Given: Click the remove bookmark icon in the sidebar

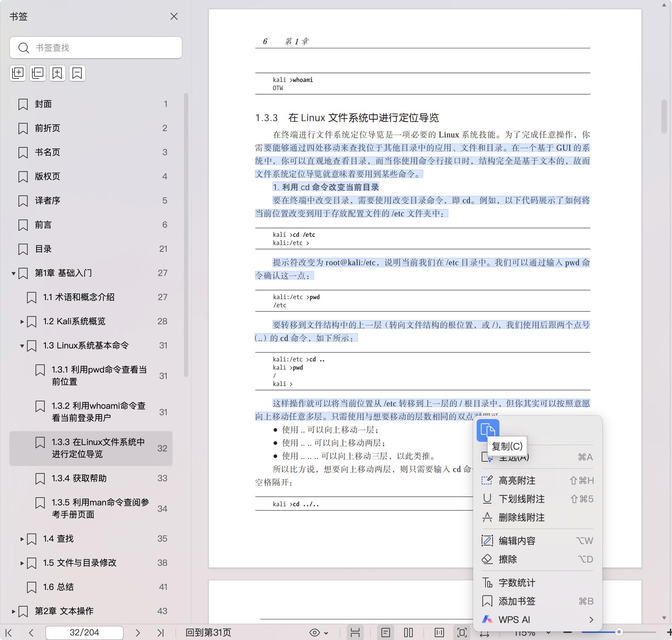Looking at the screenshot, I should pyautogui.click(x=77, y=73).
